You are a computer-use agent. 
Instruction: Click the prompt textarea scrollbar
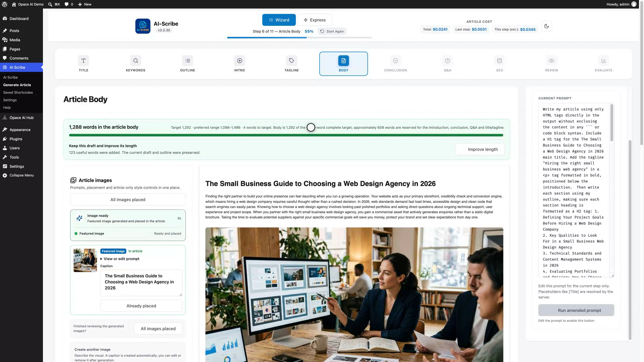coord(612,123)
